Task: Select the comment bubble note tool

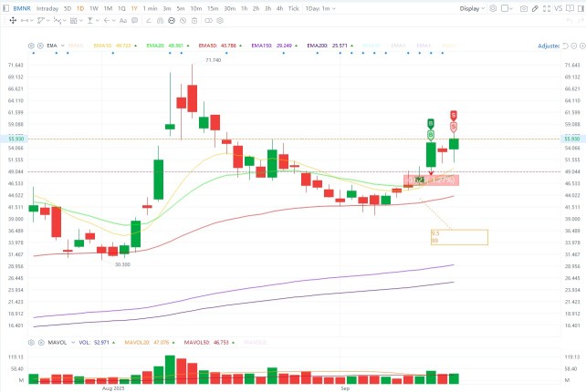Action: click(x=134, y=21)
